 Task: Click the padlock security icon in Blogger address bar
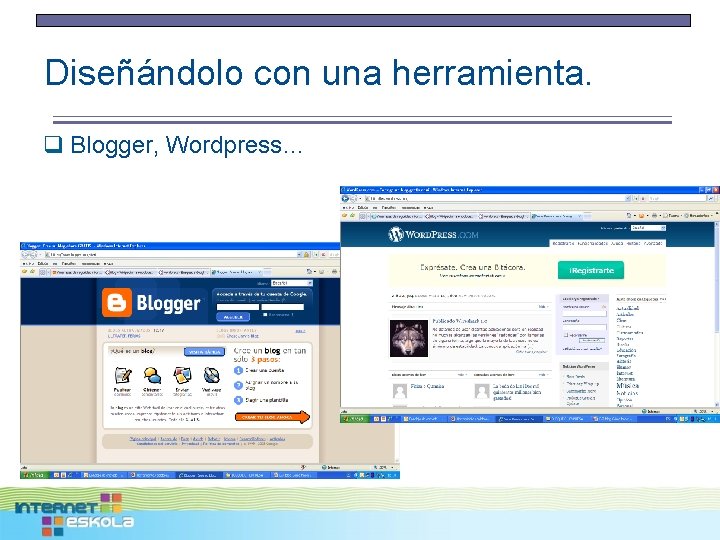coord(306,254)
